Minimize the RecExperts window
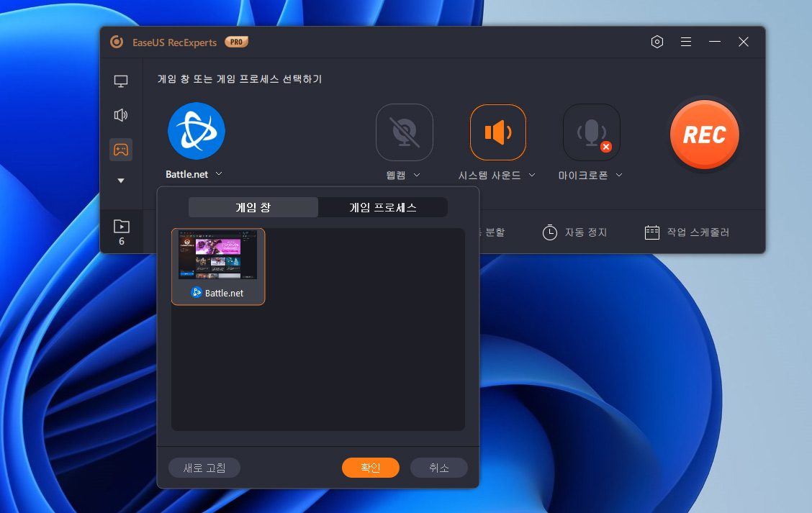The width and height of the screenshot is (812, 513). click(715, 42)
